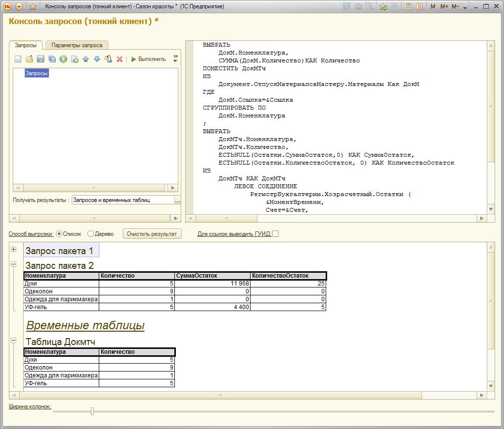Copy query with document-plus icon
Screen dimensions: 504x429
click(x=75, y=59)
